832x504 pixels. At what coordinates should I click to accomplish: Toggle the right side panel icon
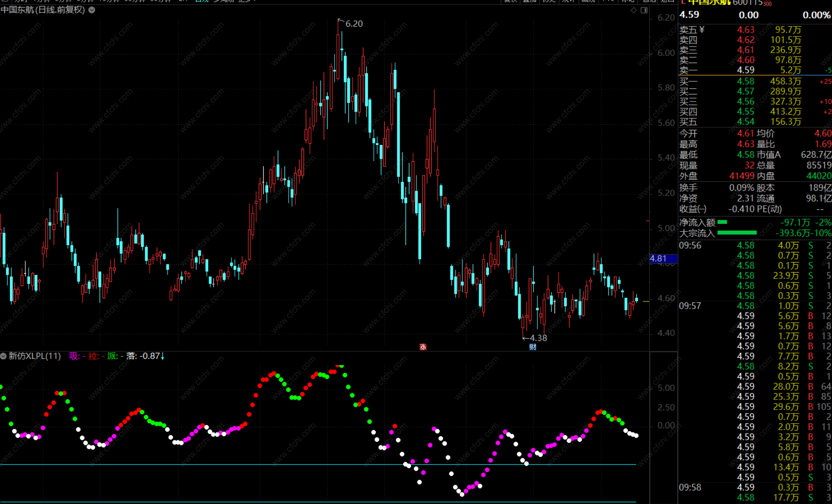(x=644, y=10)
